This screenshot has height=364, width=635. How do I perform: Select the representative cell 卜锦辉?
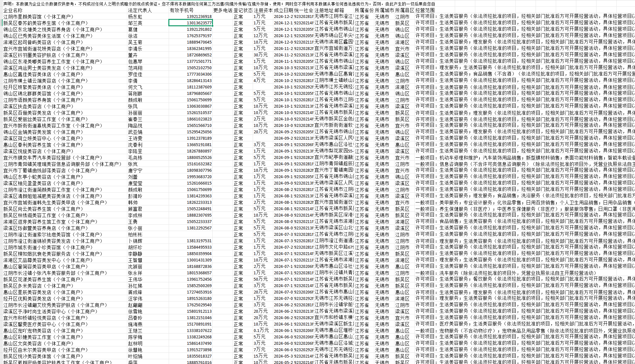[x=135, y=241]
